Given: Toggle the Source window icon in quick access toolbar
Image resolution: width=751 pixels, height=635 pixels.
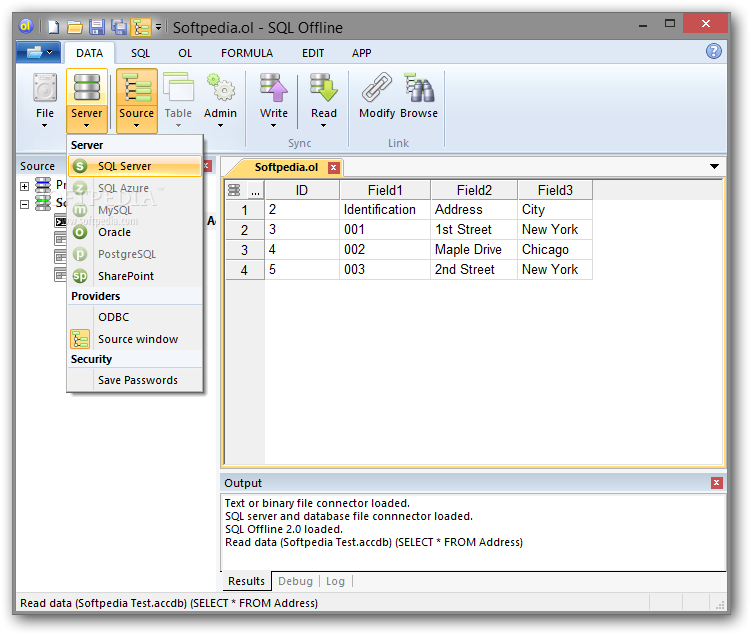Looking at the screenshot, I should [x=141, y=27].
